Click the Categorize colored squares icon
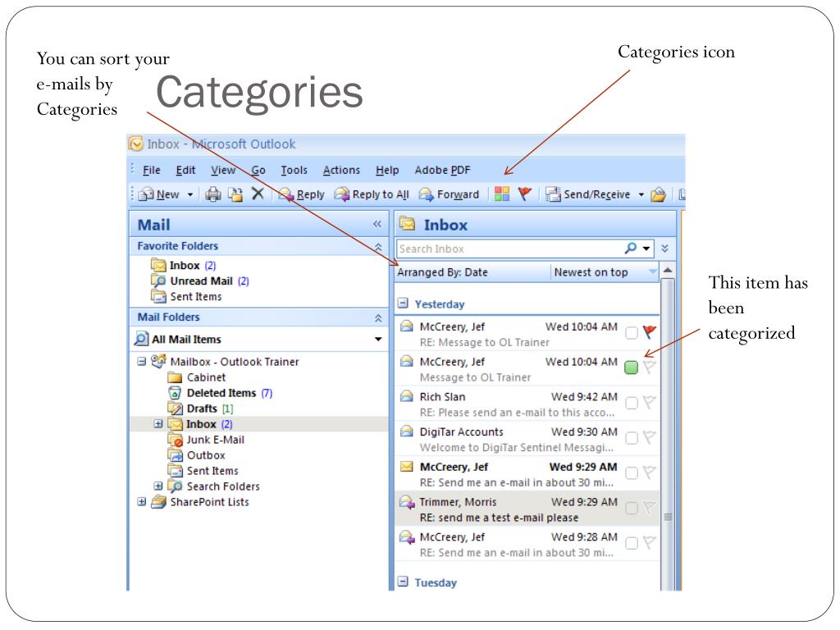This screenshot has width=840, height=630. pos(502,194)
